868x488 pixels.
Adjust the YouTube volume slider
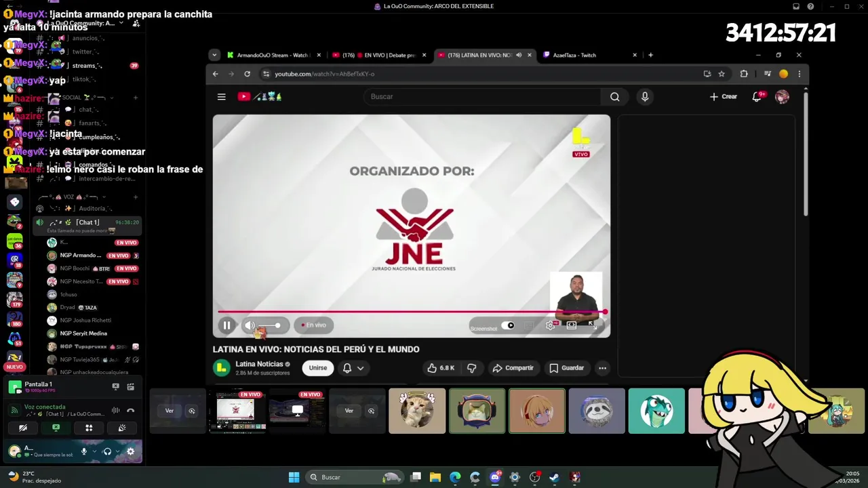[270, 325]
